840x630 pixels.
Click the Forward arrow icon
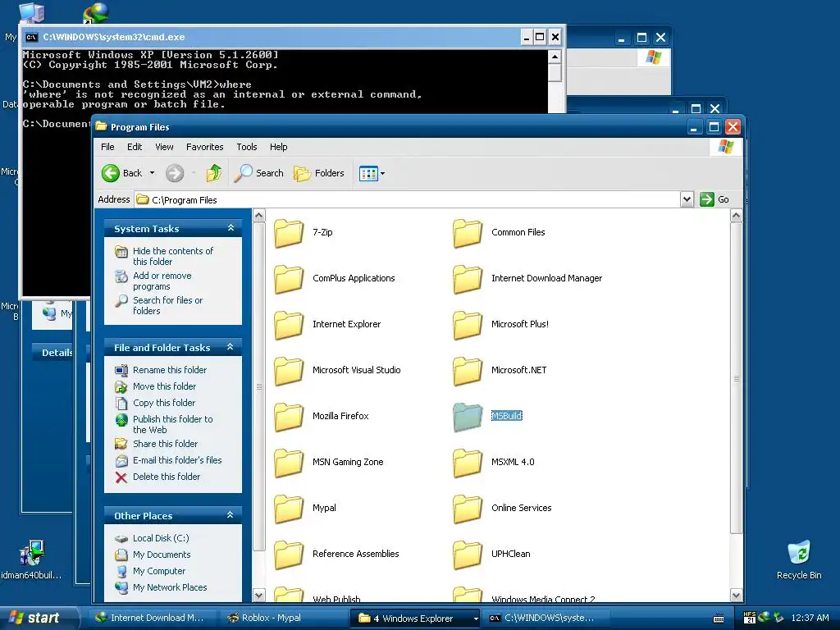(175, 173)
